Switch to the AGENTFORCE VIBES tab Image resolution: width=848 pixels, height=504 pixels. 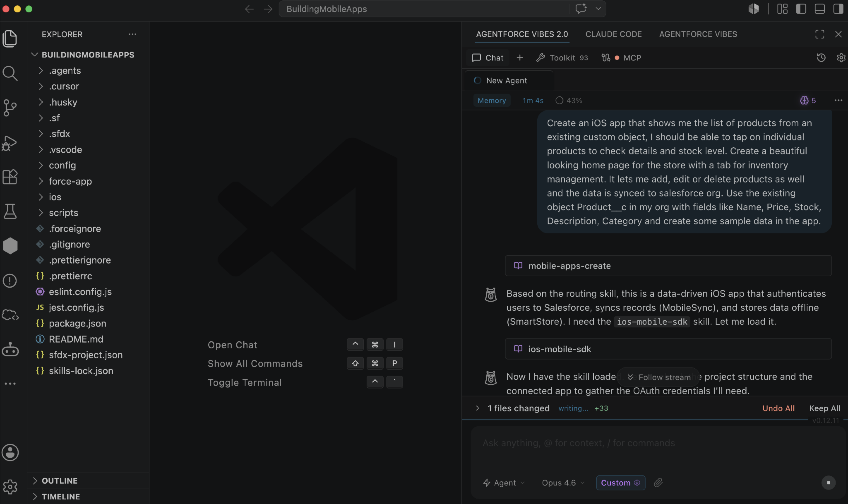[x=698, y=34]
